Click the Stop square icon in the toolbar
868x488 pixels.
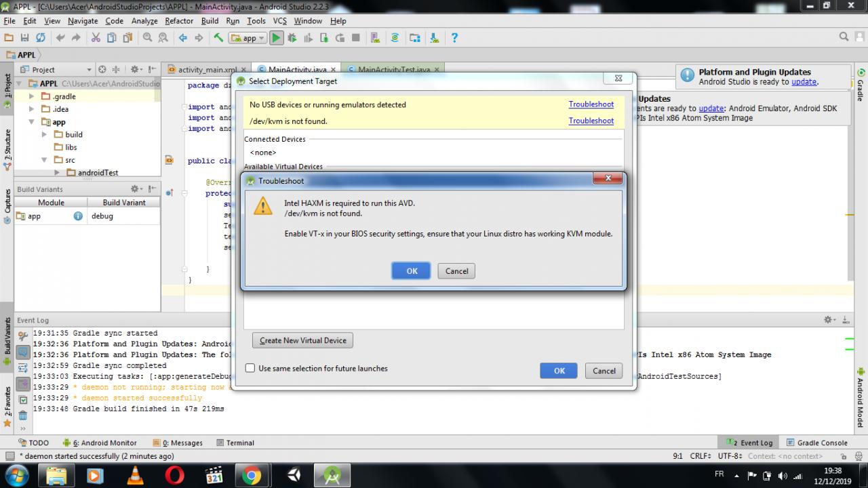point(356,38)
